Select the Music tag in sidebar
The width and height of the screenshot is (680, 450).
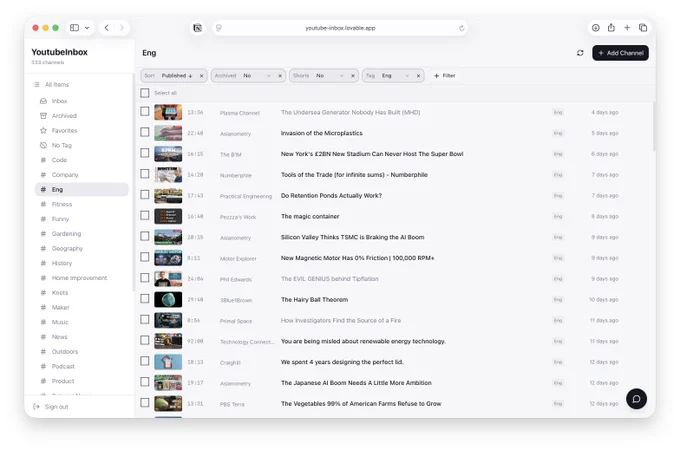[x=60, y=322]
